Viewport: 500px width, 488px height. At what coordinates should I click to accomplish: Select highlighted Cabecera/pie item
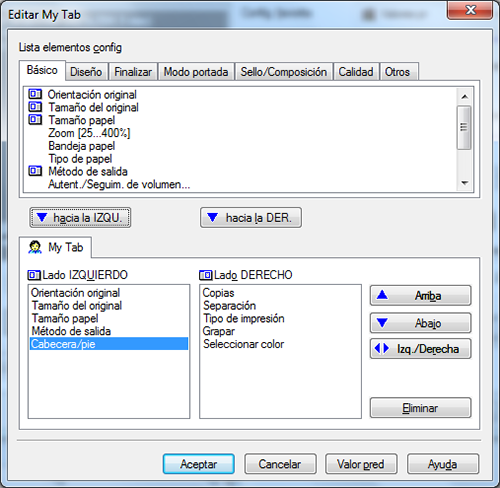(109, 344)
